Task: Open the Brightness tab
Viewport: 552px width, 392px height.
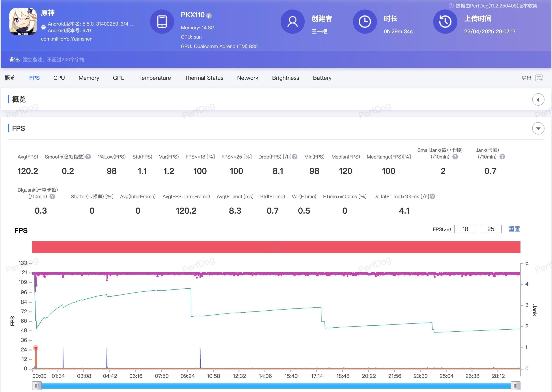Action: click(285, 78)
